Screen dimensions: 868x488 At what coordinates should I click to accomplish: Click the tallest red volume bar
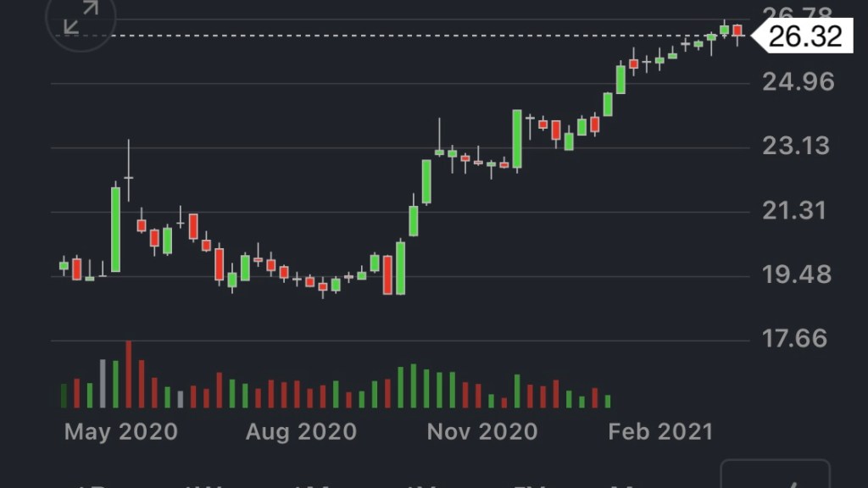coord(129,374)
